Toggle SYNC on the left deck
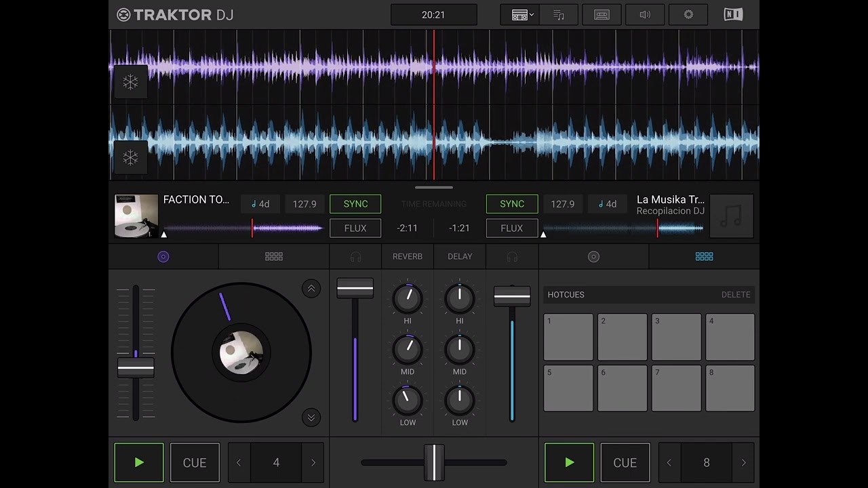 (355, 204)
